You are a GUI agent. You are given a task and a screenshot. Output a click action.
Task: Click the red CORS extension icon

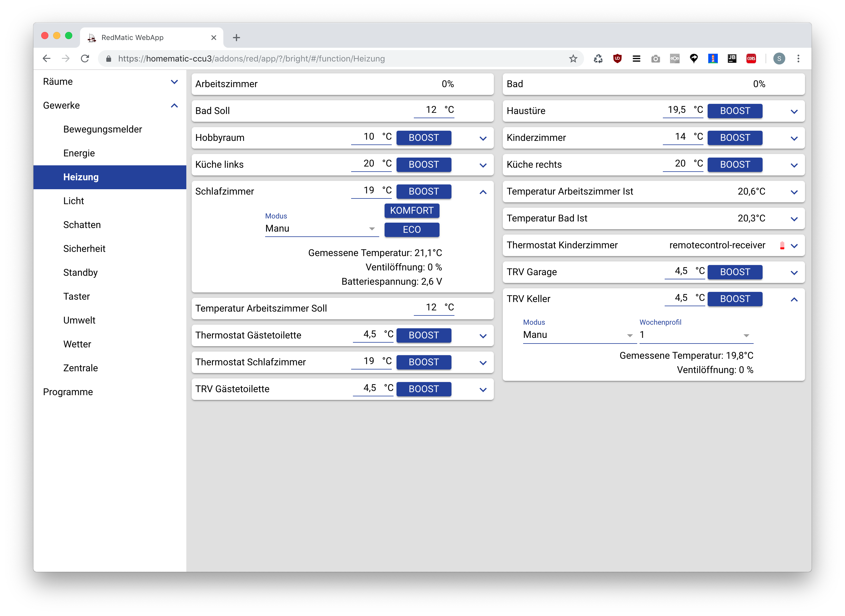click(x=751, y=58)
